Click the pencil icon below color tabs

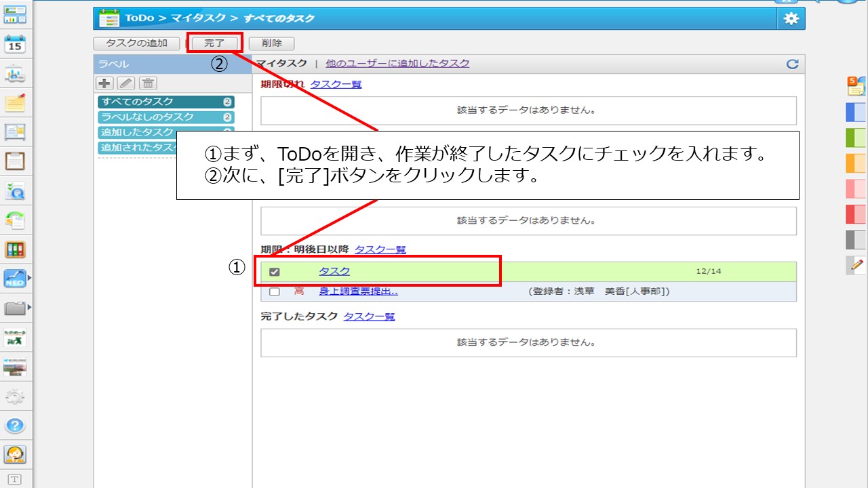coord(857,264)
